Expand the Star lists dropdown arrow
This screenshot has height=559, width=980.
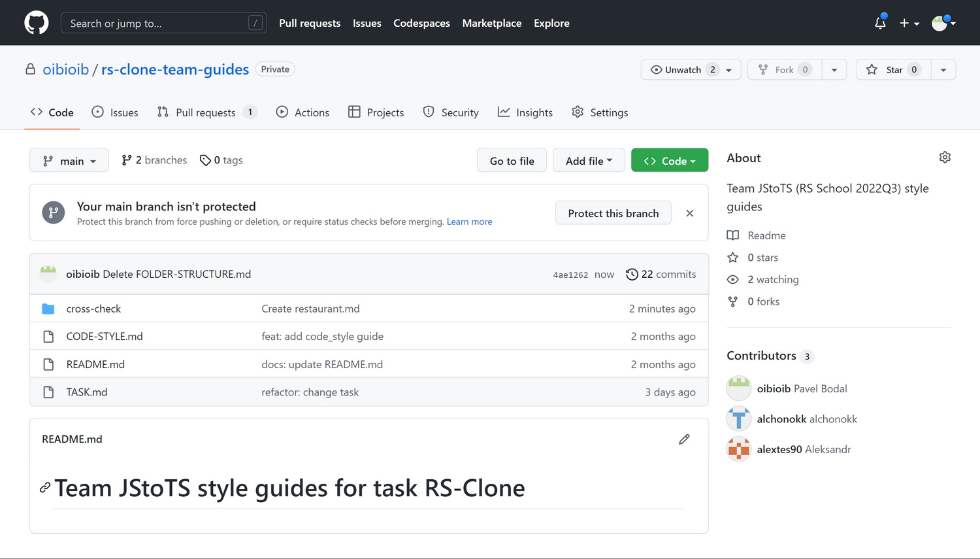[943, 70]
